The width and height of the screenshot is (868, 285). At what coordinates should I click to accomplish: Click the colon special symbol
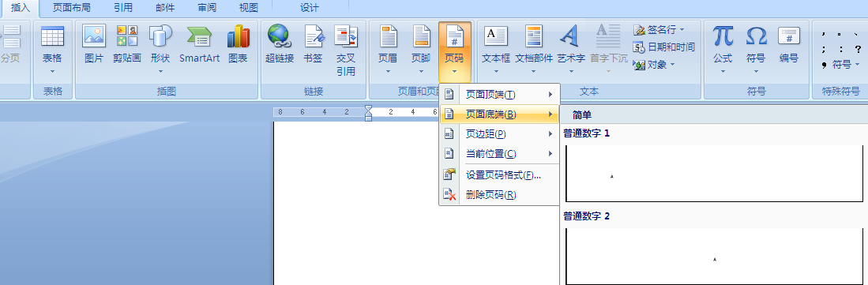point(841,49)
